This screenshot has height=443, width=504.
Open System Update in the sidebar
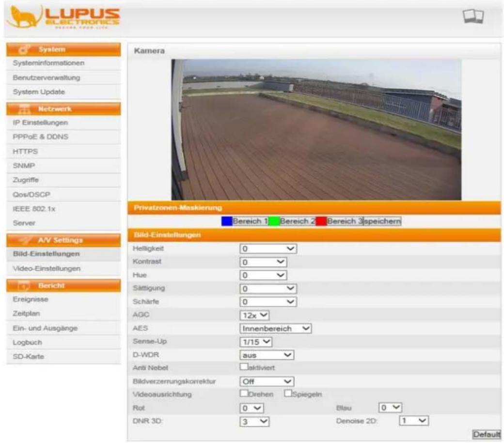(x=63, y=92)
